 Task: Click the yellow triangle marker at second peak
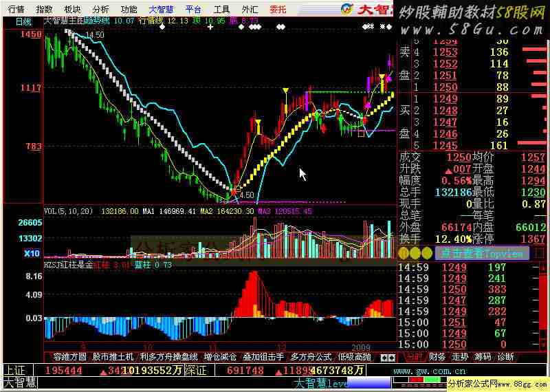[x=286, y=91]
